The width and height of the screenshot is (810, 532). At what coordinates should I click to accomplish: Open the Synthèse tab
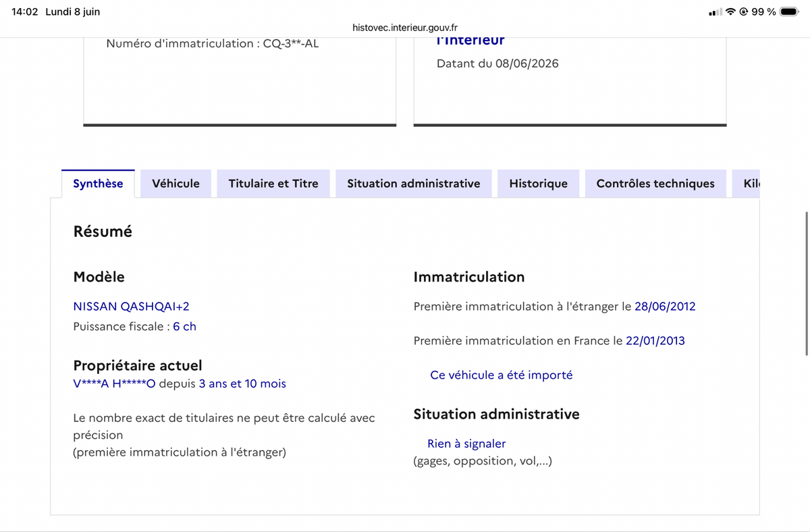point(98,184)
